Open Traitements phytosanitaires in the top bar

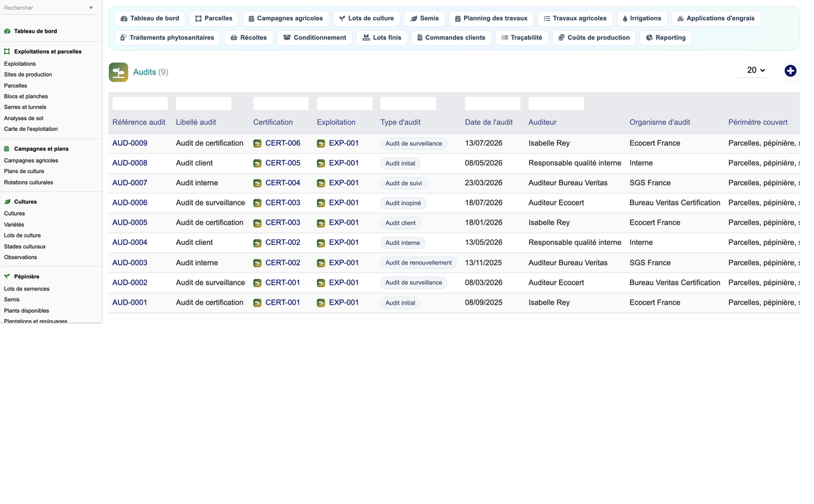tap(167, 37)
